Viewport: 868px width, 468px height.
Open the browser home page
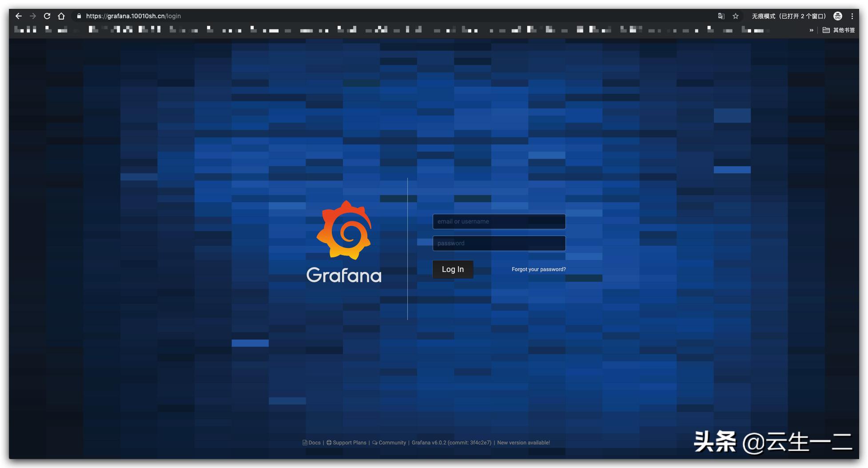(61, 16)
